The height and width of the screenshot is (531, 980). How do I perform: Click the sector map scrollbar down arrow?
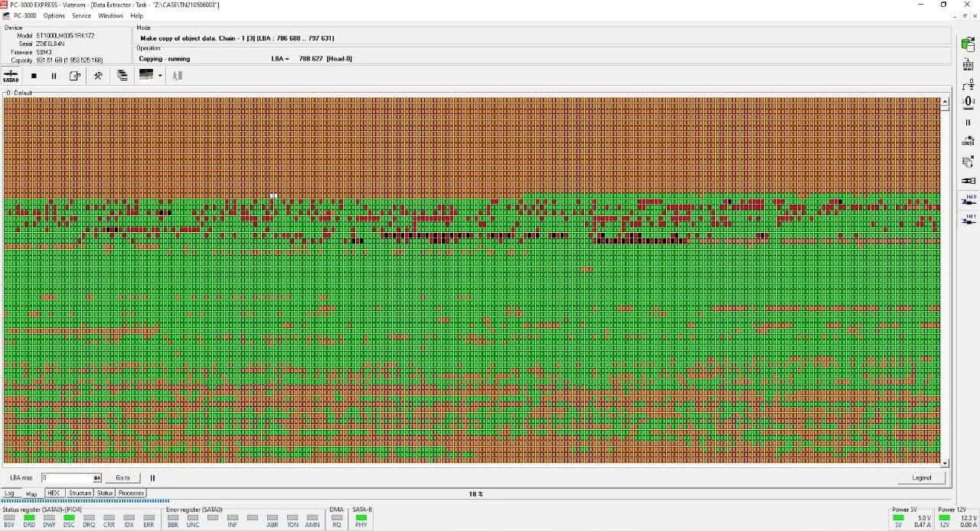pyautogui.click(x=945, y=463)
